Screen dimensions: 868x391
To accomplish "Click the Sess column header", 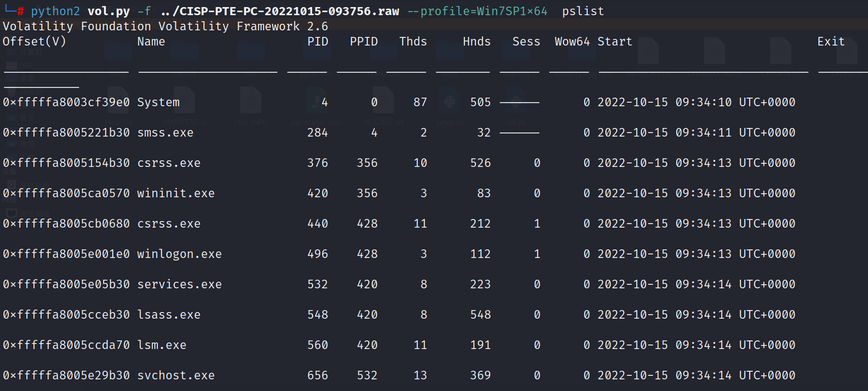I will 527,41.
